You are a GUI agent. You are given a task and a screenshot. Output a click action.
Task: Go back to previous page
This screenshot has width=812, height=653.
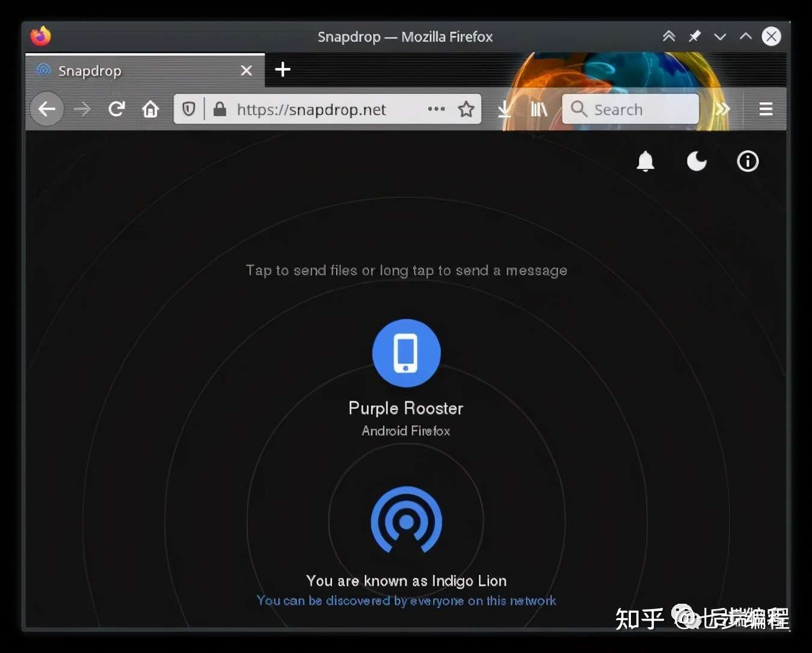47,109
